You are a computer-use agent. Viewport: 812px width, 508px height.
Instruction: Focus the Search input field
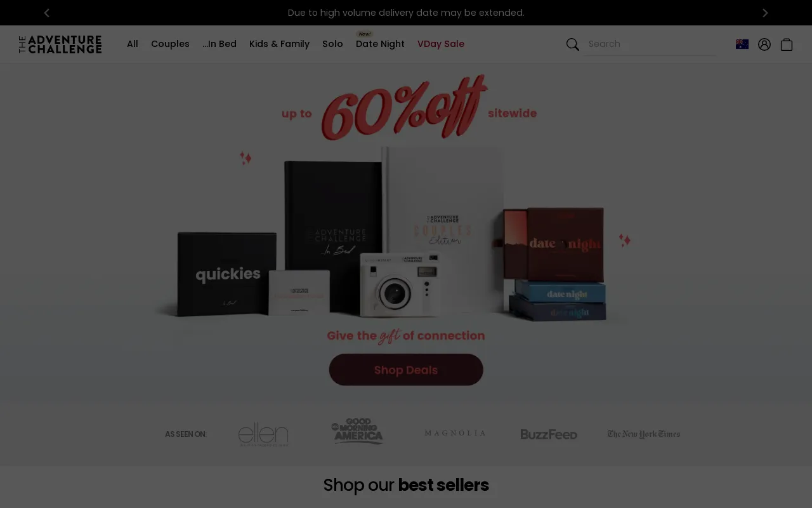650,44
